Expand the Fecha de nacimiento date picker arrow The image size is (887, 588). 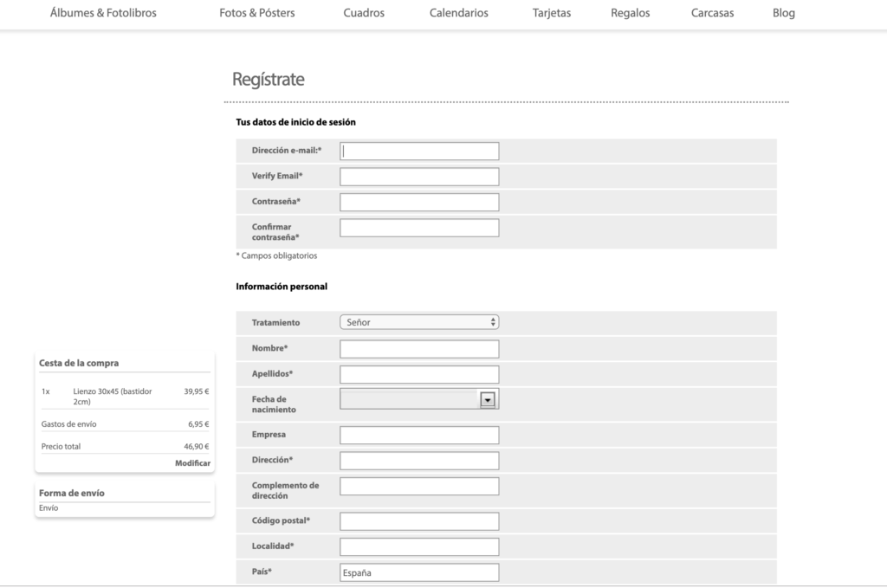487,400
